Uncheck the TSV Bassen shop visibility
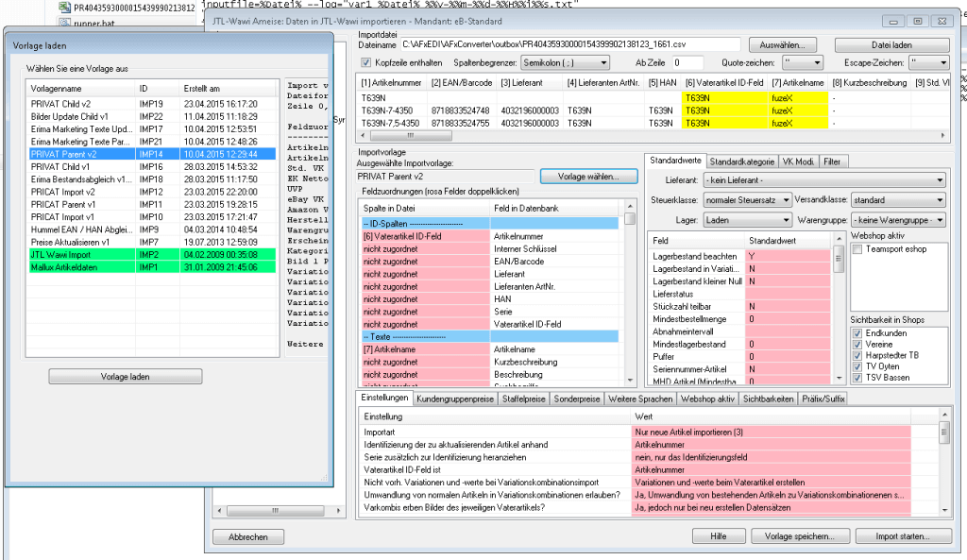 (857, 377)
